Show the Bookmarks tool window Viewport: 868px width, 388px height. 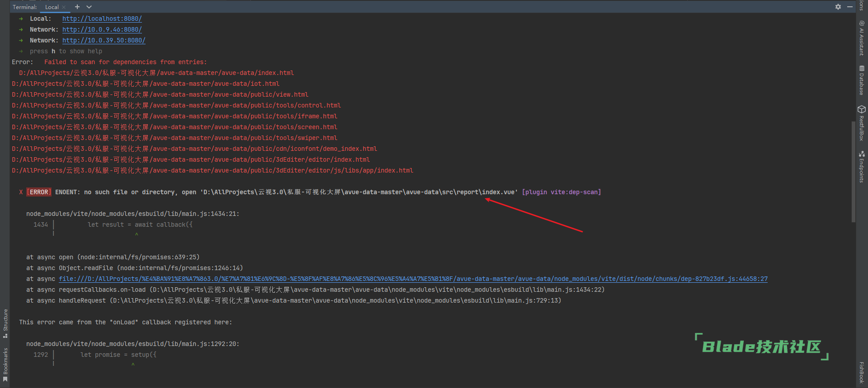tap(5, 364)
